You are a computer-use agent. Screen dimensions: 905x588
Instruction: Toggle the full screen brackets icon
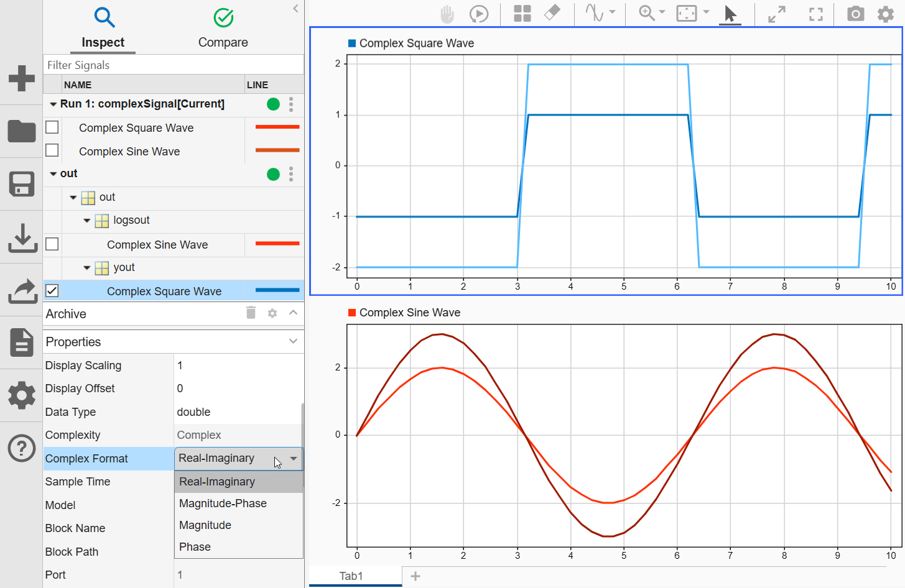(x=816, y=14)
